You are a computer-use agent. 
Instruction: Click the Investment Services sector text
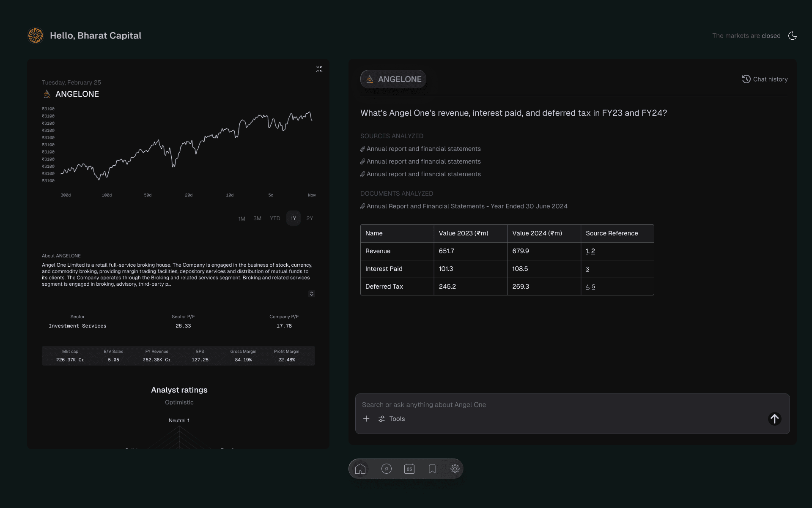pos(77,326)
